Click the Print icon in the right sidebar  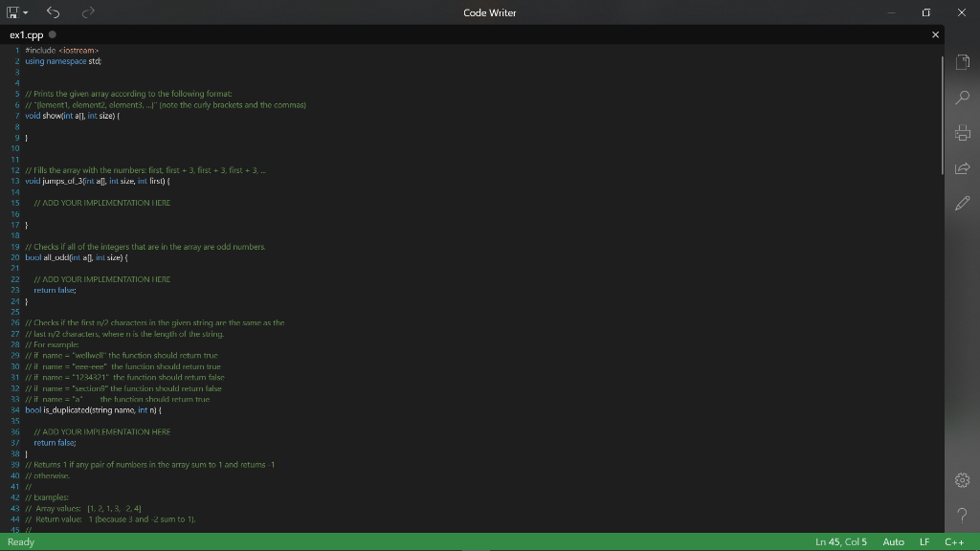point(963,132)
